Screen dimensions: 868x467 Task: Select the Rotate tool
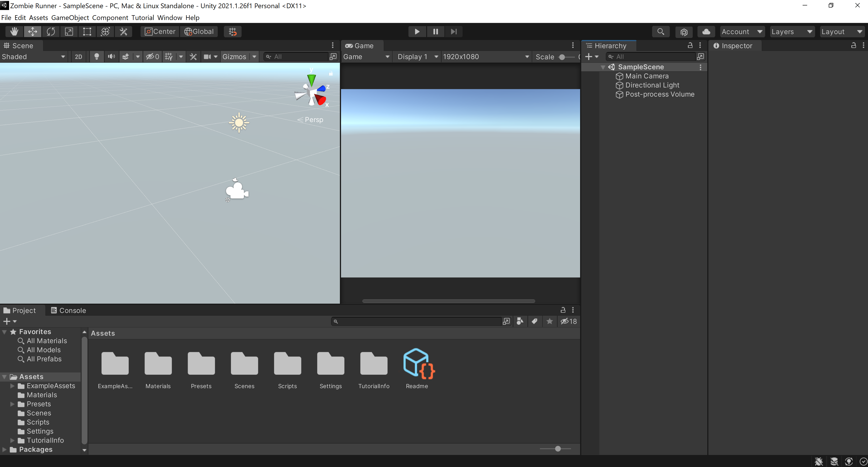(x=51, y=32)
